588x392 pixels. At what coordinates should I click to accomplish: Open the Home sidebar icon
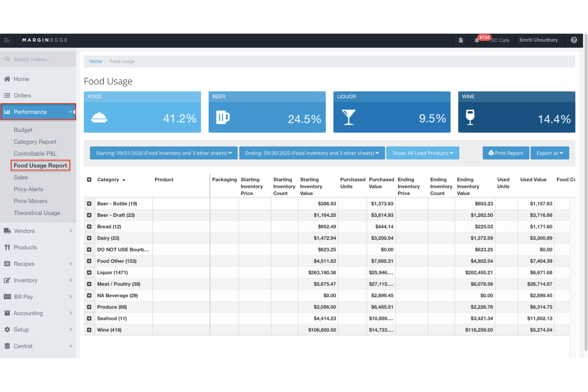(x=7, y=79)
